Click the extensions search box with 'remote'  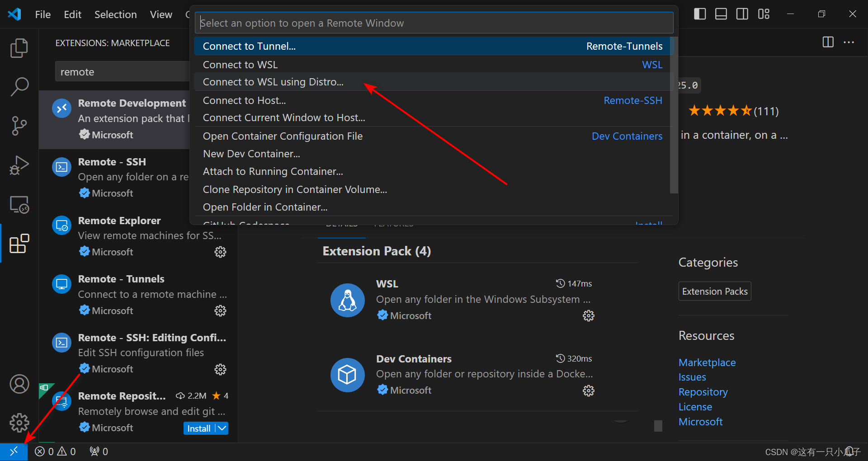pyautogui.click(x=122, y=72)
